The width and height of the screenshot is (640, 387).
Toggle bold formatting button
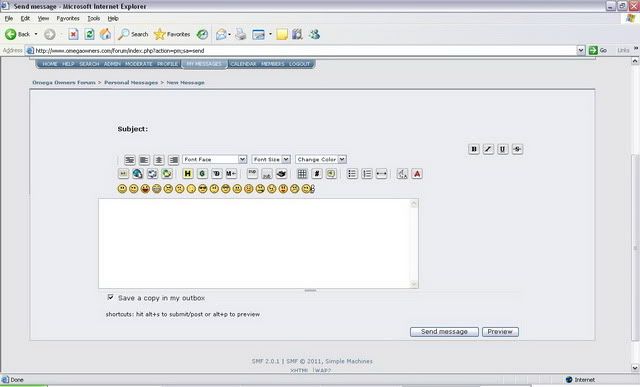473,149
